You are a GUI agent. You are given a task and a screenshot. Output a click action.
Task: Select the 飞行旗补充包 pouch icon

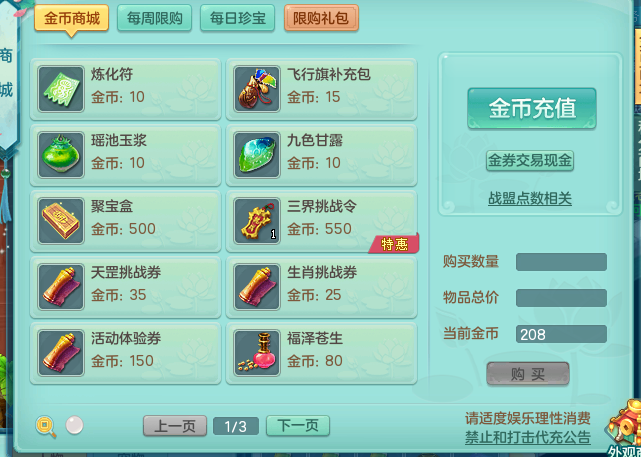click(x=257, y=89)
